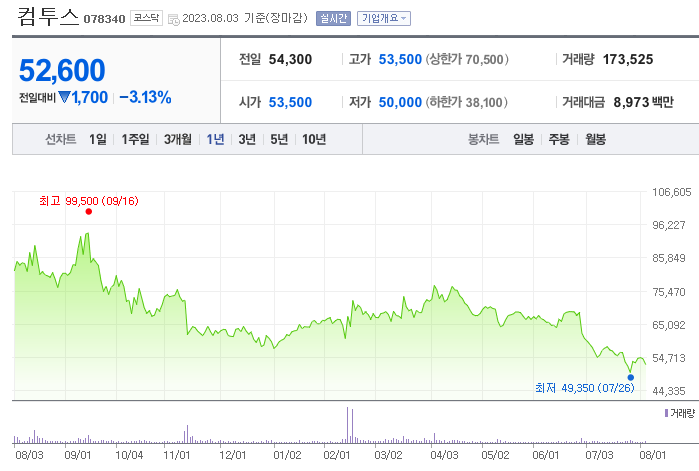Select the 3개월 line chart period

[177, 139]
